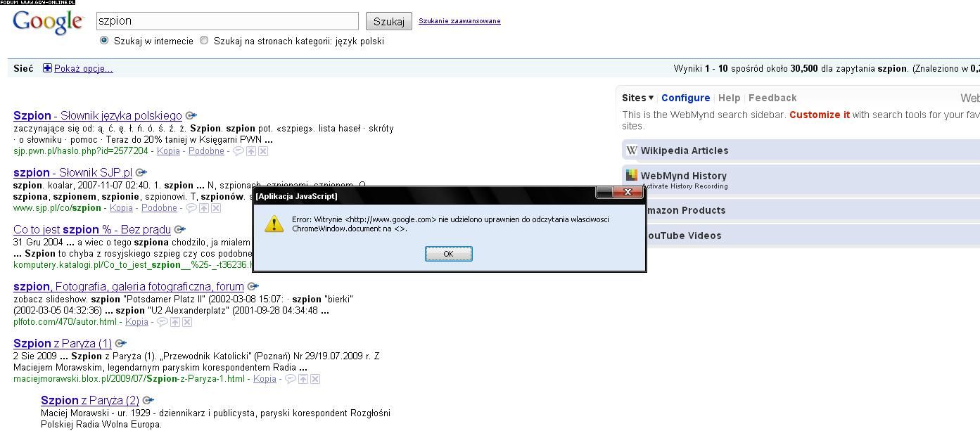Screen dimensions: 980x431
Task: Open the Sites dropdown in WebMynd sidebar
Action: pos(637,98)
